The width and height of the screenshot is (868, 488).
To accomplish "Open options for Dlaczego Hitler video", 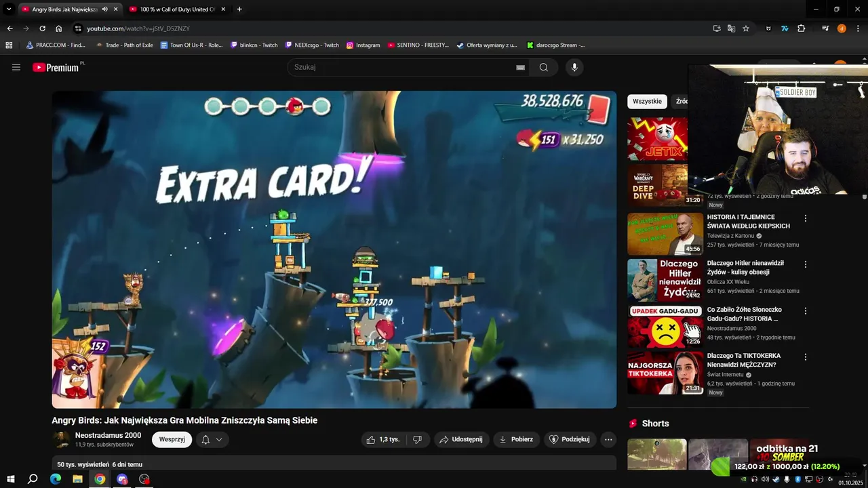I will pos(806,264).
